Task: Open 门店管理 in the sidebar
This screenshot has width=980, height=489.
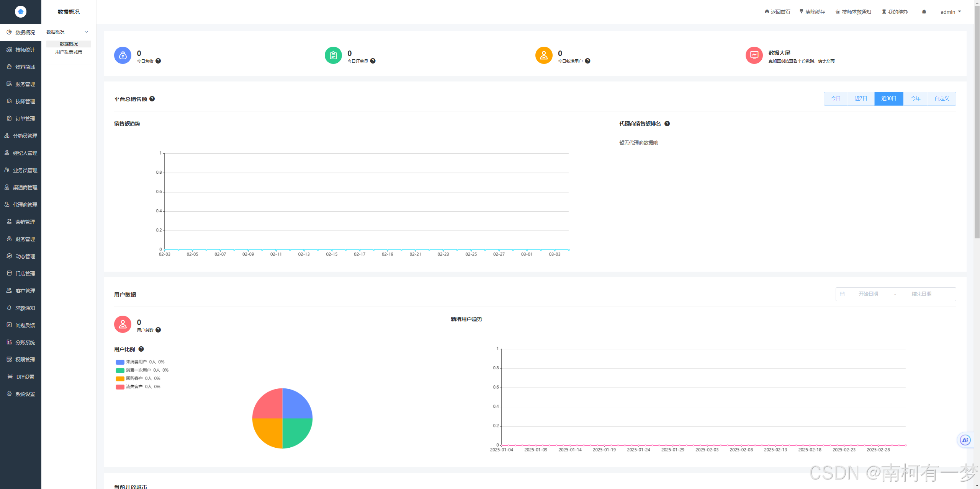Action: [21, 274]
